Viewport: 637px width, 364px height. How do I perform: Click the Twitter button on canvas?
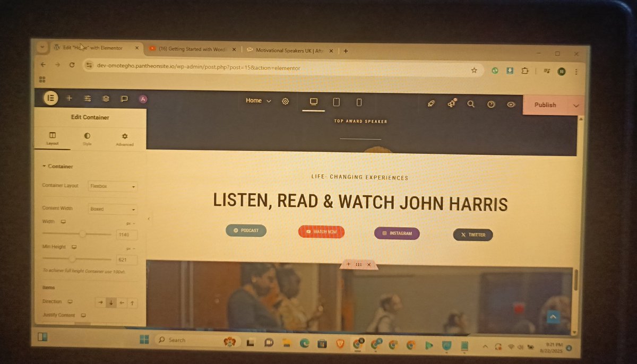(473, 235)
